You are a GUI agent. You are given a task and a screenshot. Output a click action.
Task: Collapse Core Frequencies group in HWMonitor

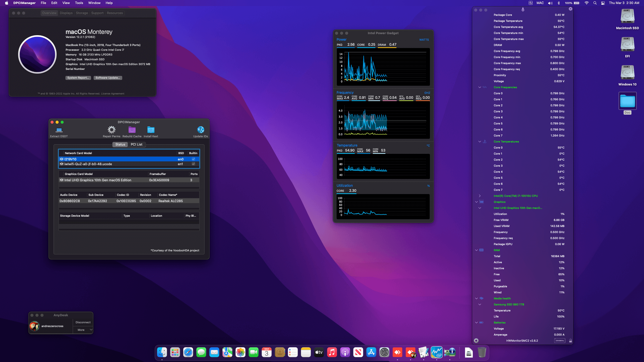[x=479, y=87]
